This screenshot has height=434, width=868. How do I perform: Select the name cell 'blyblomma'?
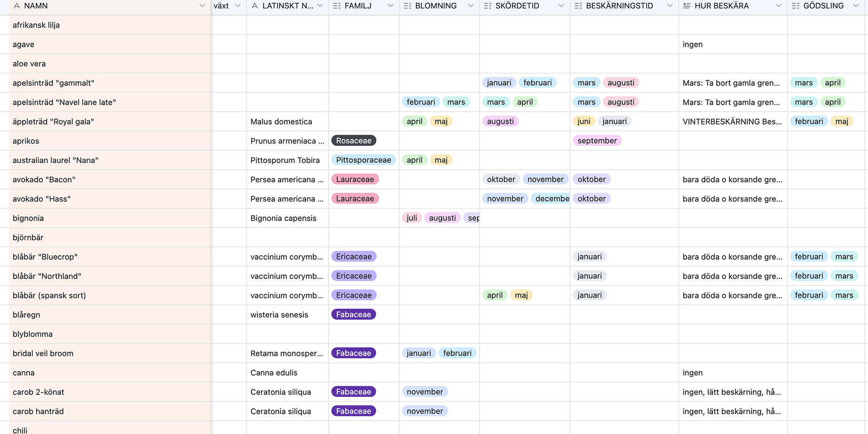point(110,334)
